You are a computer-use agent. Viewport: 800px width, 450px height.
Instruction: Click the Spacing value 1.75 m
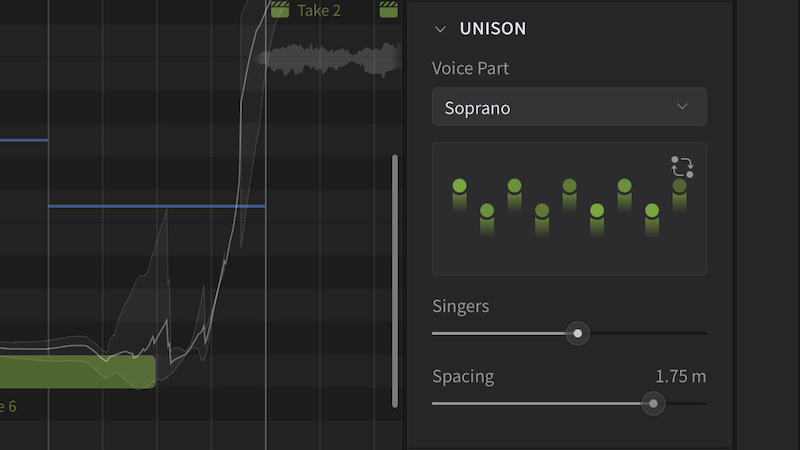[x=680, y=376]
